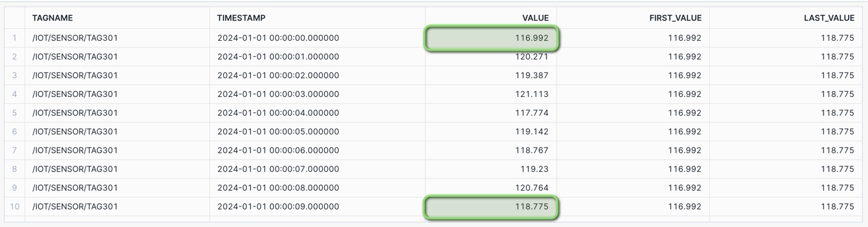Click VALUE cell 120.271
Viewport: 868px width, 227px height.
[491, 57]
